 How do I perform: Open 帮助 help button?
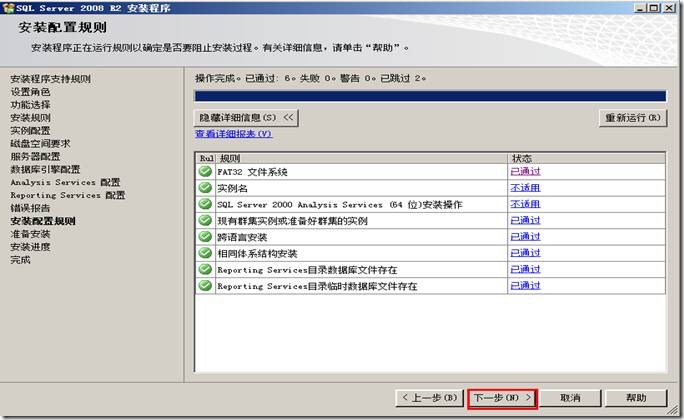pos(636,398)
